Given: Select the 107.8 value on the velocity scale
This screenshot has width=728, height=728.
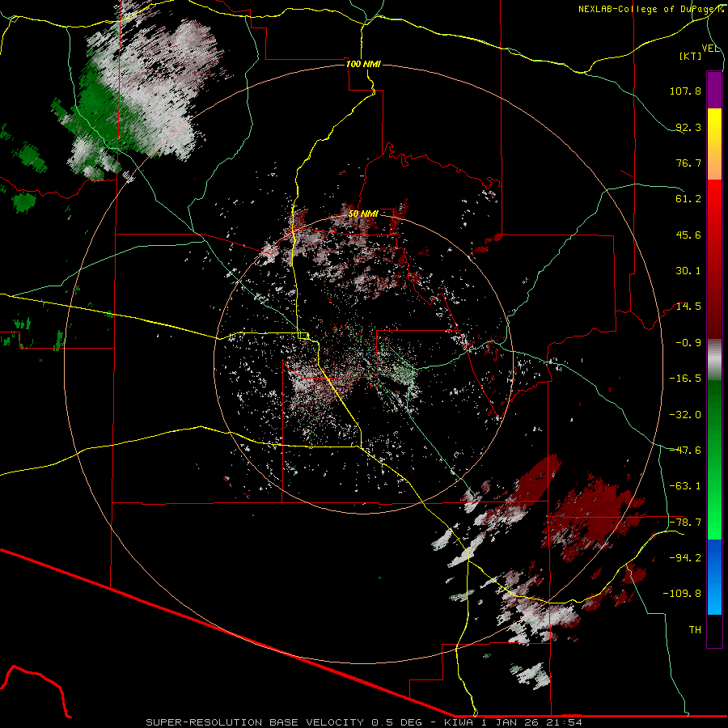Looking at the screenshot, I should [685, 91].
